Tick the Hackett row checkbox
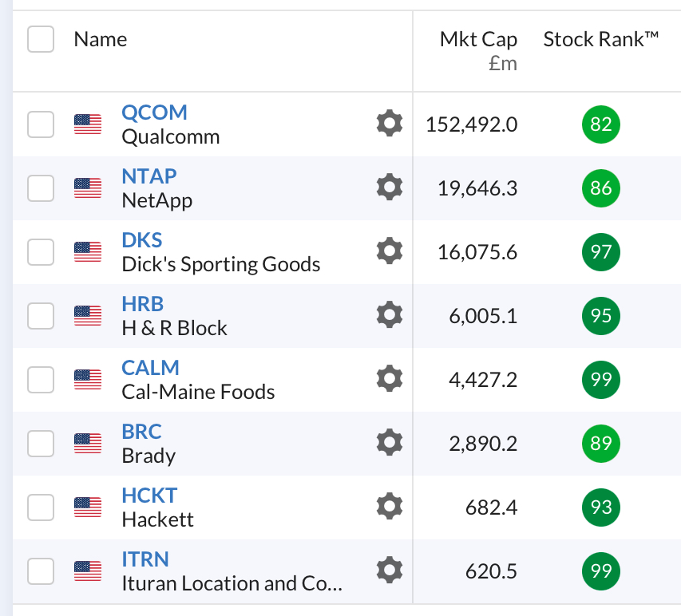The height and width of the screenshot is (616, 681). 41,507
